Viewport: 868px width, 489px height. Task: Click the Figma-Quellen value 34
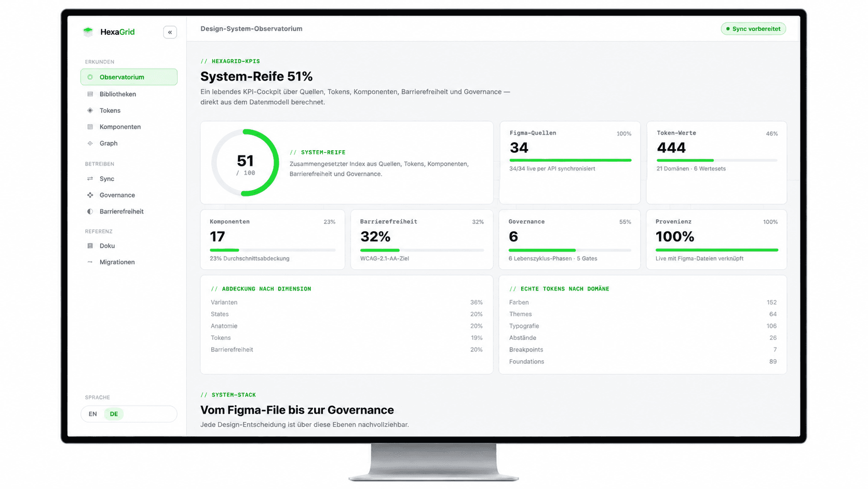519,148
